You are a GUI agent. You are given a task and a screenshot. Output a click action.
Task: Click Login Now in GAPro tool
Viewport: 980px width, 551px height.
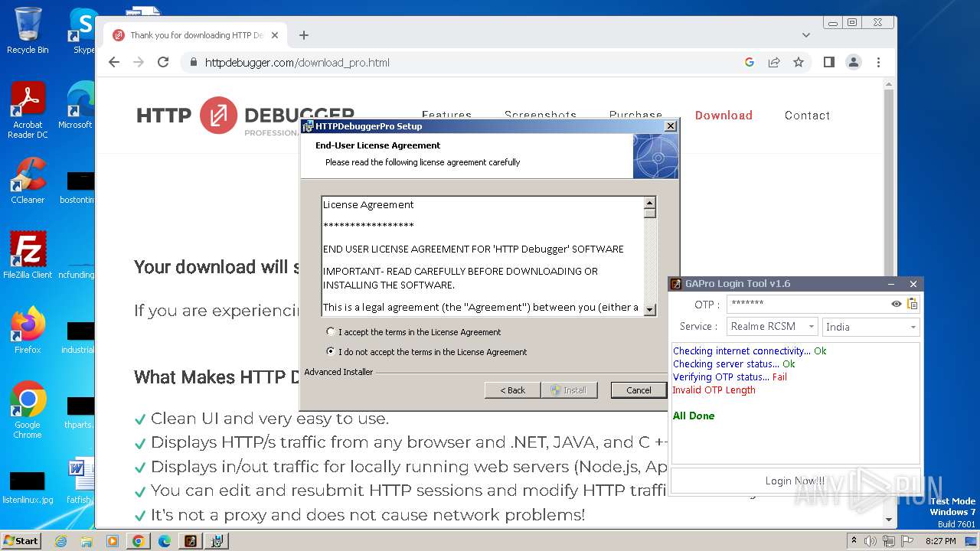[795, 481]
